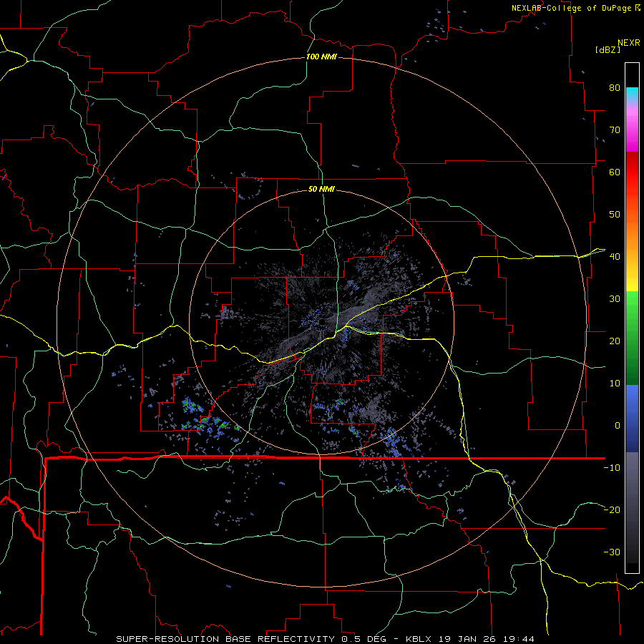This screenshot has height=644, width=644.
Task: Click the -10 value on the dBZ scale
Action: 612,467
